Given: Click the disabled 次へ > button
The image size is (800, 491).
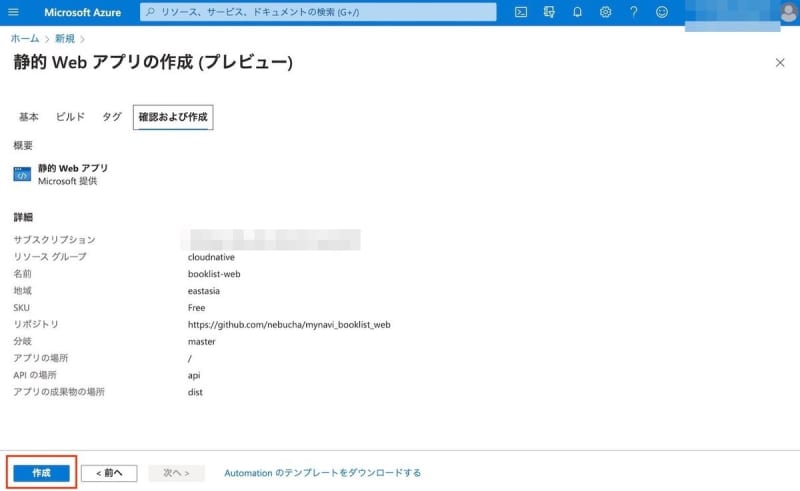Looking at the screenshot, I should click(177, 473).
